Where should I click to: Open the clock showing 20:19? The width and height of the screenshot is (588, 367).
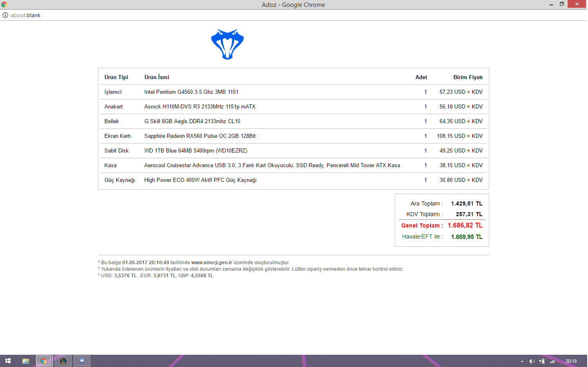[571, 361]
